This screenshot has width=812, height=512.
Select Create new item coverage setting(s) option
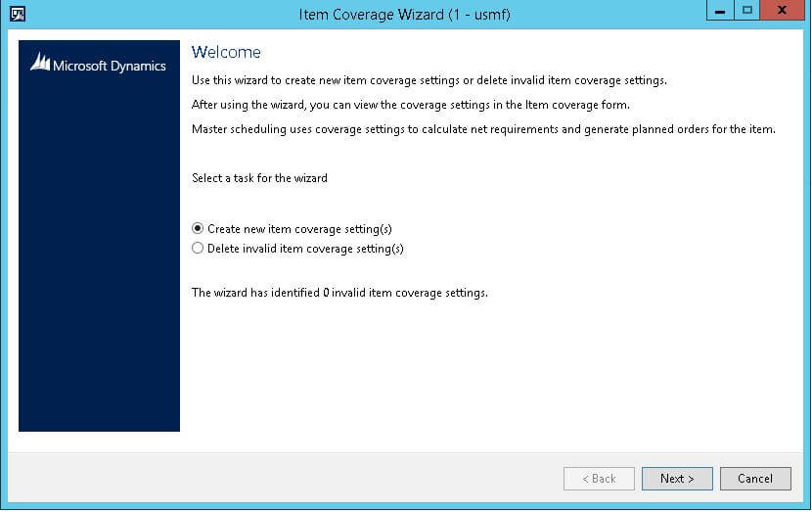pos(198,228)
